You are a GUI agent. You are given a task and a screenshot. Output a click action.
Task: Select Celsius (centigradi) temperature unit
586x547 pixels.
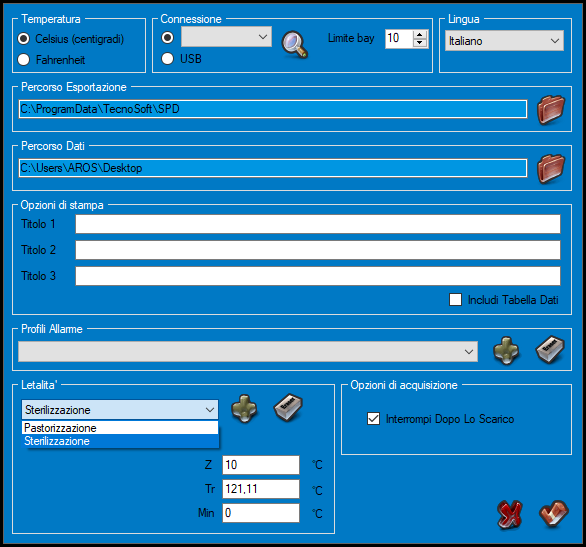point(71,39)
